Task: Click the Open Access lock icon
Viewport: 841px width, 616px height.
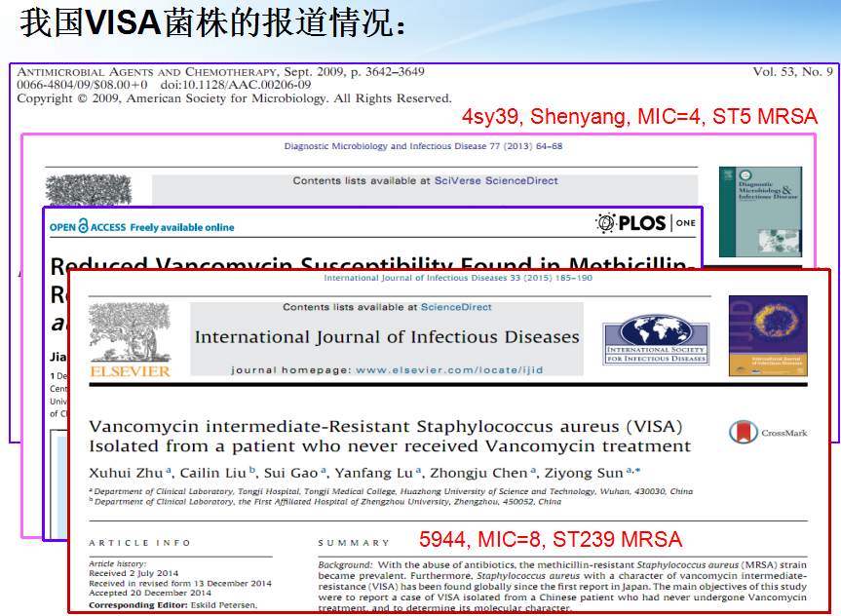Action: point(83,227)
